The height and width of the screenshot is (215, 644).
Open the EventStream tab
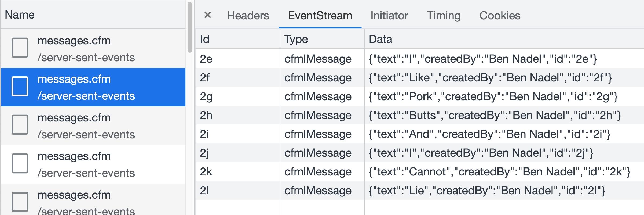[320, 15]
